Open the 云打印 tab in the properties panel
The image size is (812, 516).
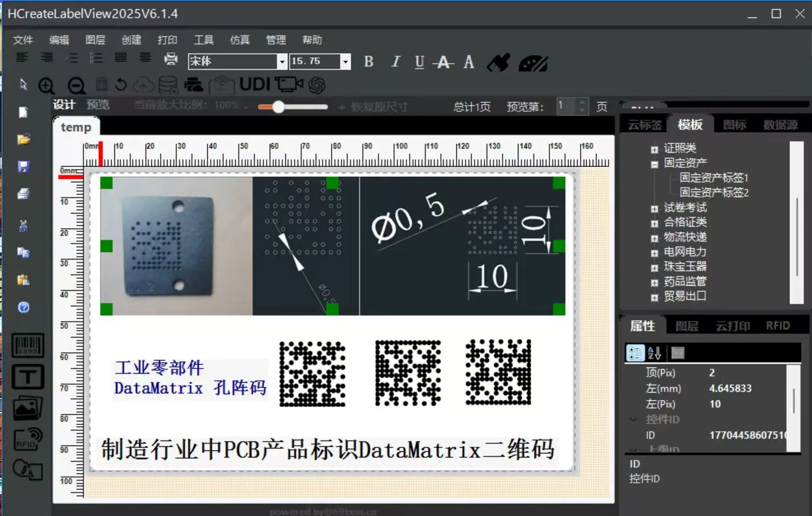(733, 326)
